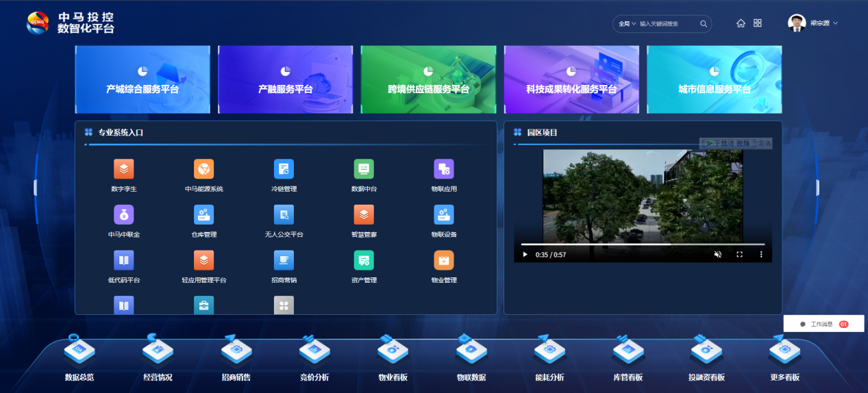The image size is (868, 393).
Task: Open the 物业看板 dashboard in bottom dock
Action: 393,359
